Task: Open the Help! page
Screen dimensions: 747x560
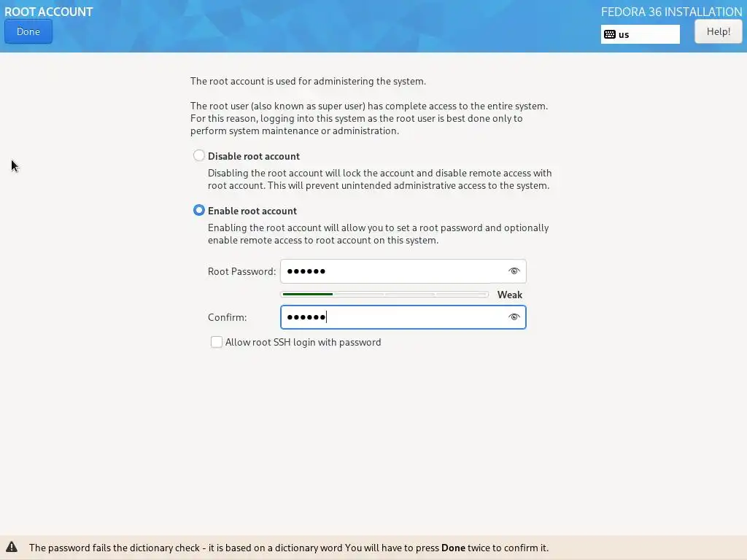Action: tap(718, 31)
